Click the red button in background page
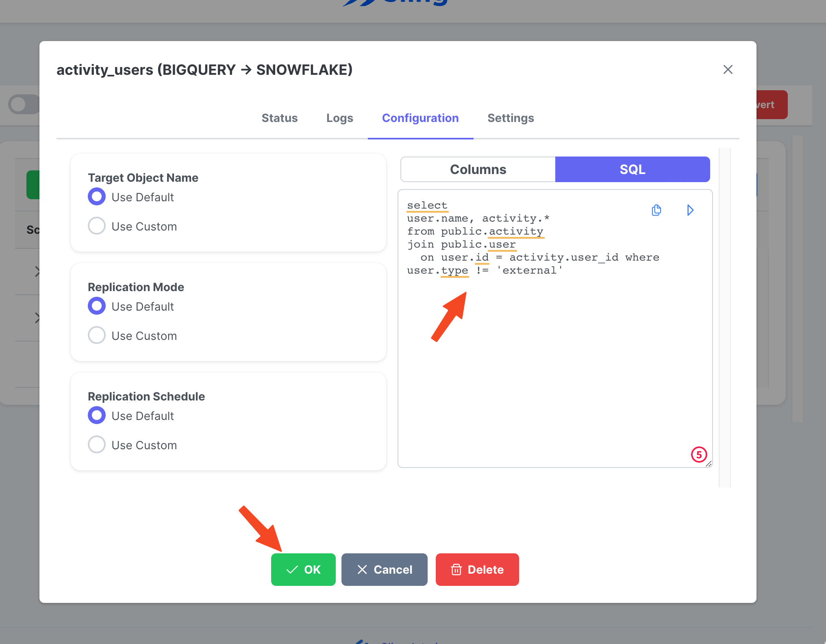826x644 pixels. point(772,104)
